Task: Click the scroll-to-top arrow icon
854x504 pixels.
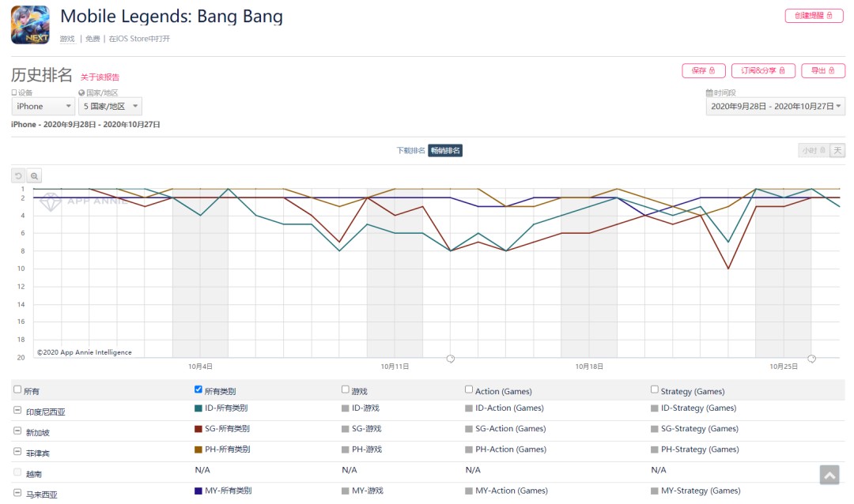Action: point(829,474)
